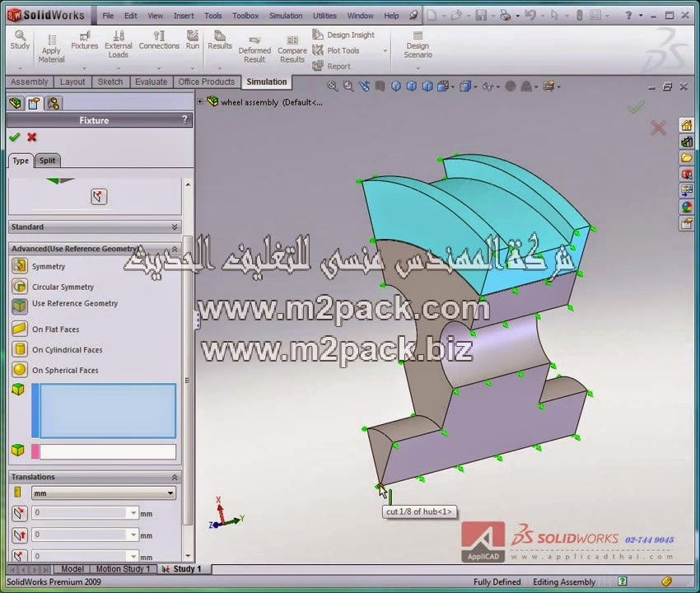Collapse the Translations section
Image resolution: width=700 pixels, height=593 pixels.
click(175, 478)
